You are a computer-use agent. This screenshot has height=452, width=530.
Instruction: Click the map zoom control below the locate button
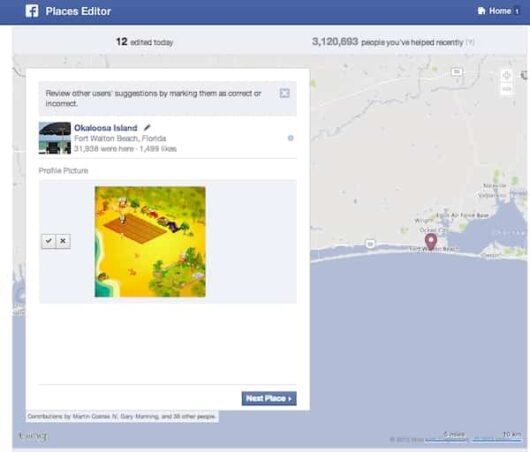point(506,89)
